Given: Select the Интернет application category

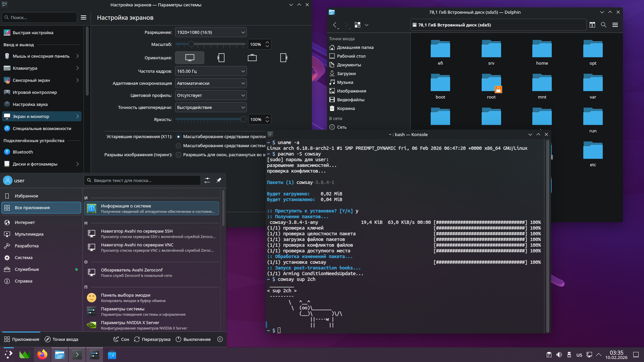Looking at the screenshot, I should click(25, 222).
